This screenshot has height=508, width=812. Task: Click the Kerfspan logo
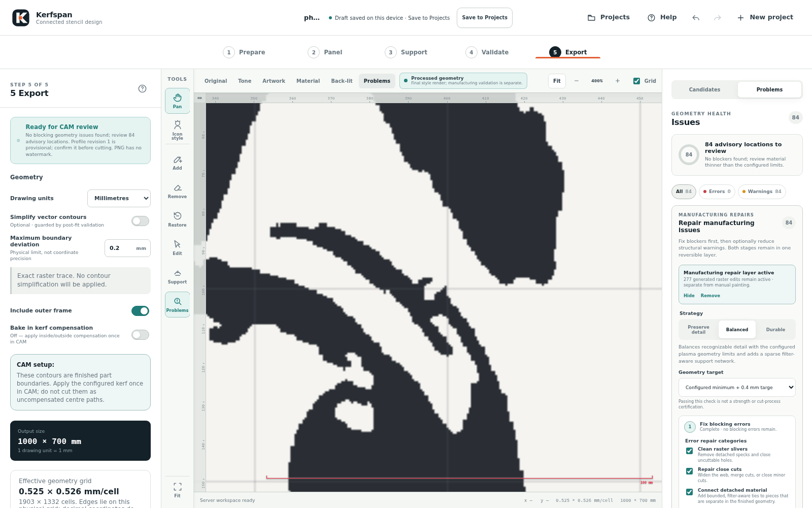pos(21,18)
